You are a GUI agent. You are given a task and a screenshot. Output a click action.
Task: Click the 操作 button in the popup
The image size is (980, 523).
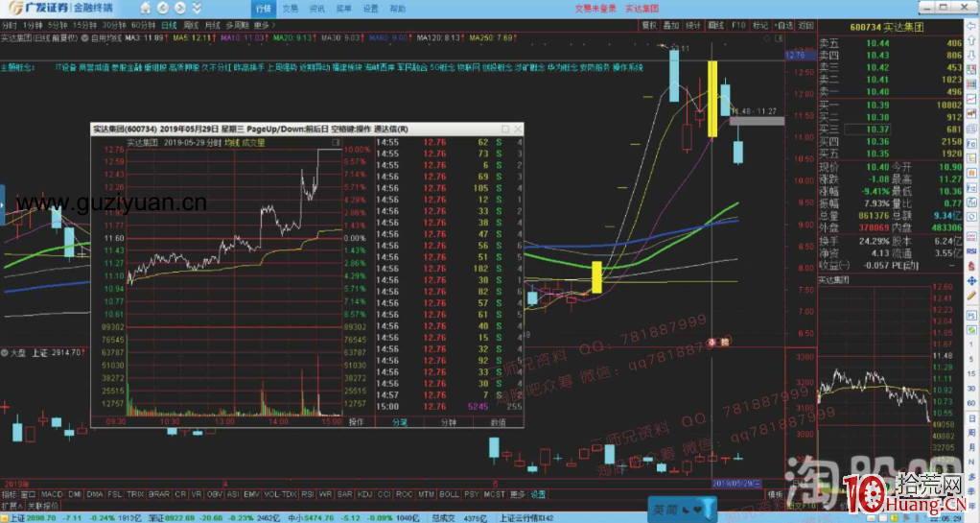[357, 422]
